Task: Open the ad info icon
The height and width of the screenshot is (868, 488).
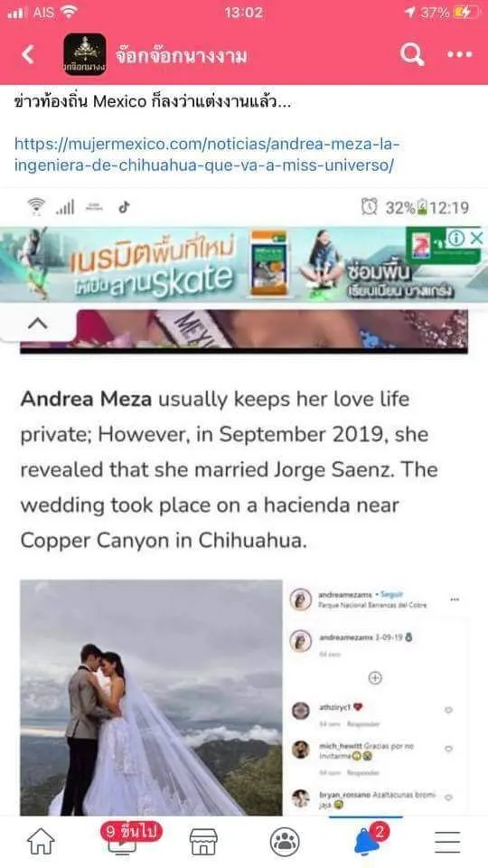Action: (x=456, y=238)
